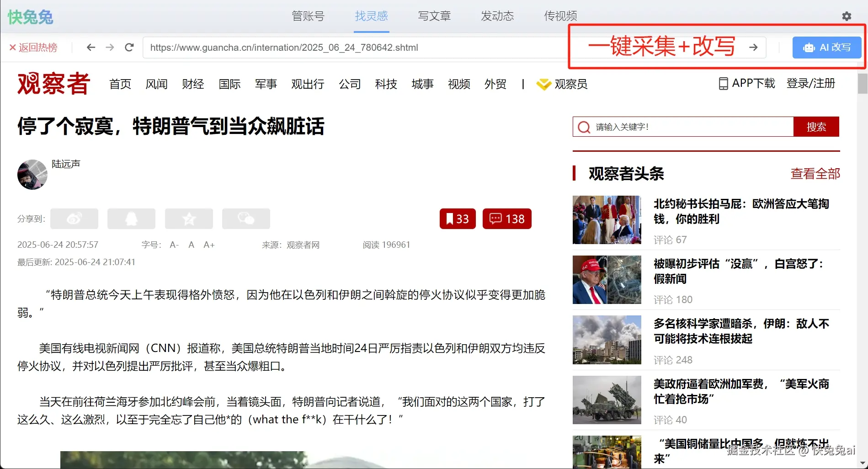This screenshot has height=469, width=868.
Task: Refresh the page with the reload icon
Action: click(129, 47)
